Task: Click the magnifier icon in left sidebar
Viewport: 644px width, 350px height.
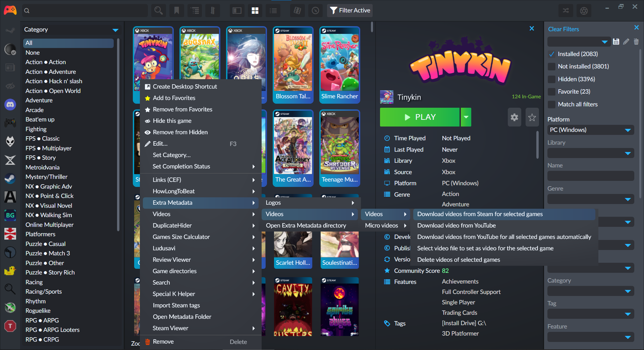Action: [10, 289]
